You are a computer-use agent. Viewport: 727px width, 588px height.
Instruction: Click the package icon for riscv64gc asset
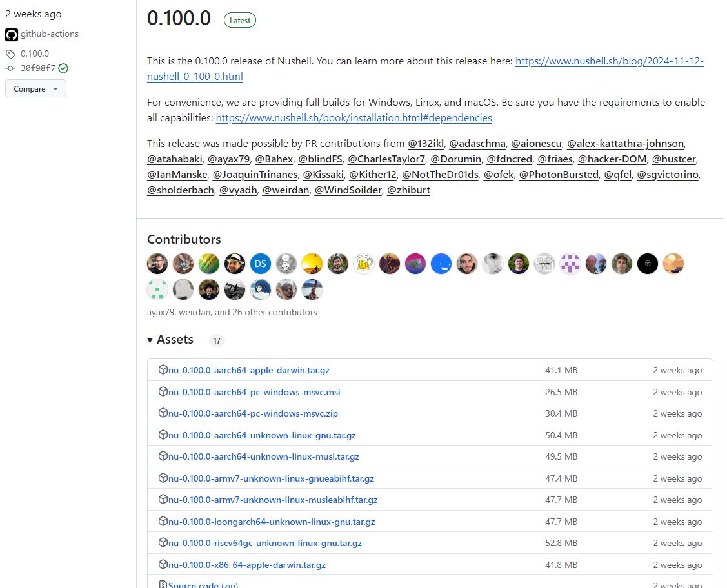pyautogui.click(x=163, y=542)
